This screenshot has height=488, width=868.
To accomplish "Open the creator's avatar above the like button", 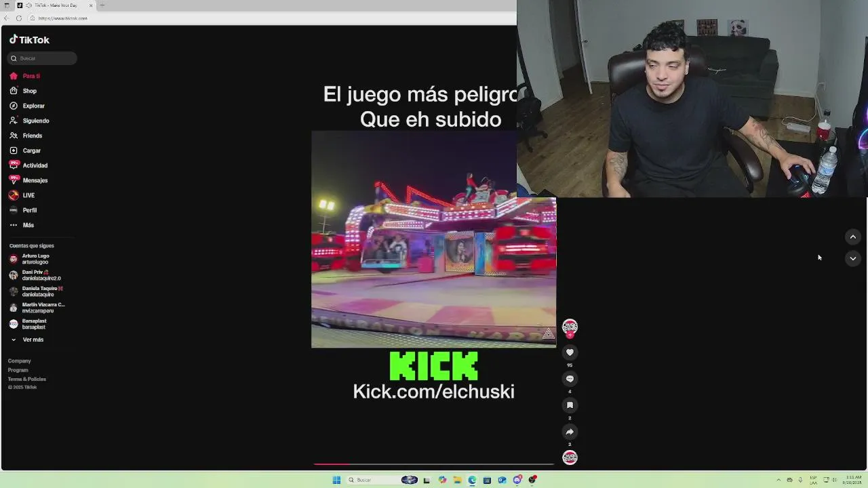I will click(570, 327).
